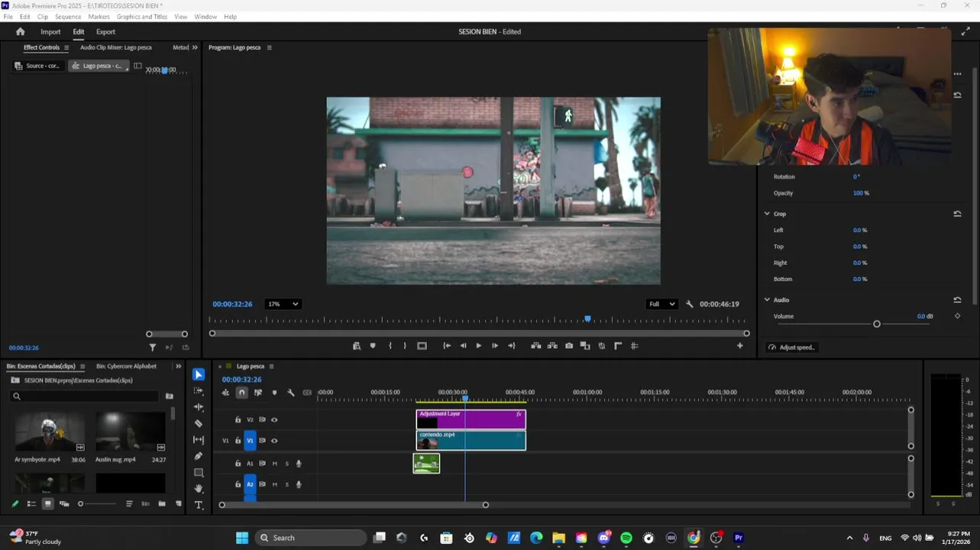Viewport: 980px width, 550px height.
Task: Open File Explorer from the taskbar
Action: point(558,538)
